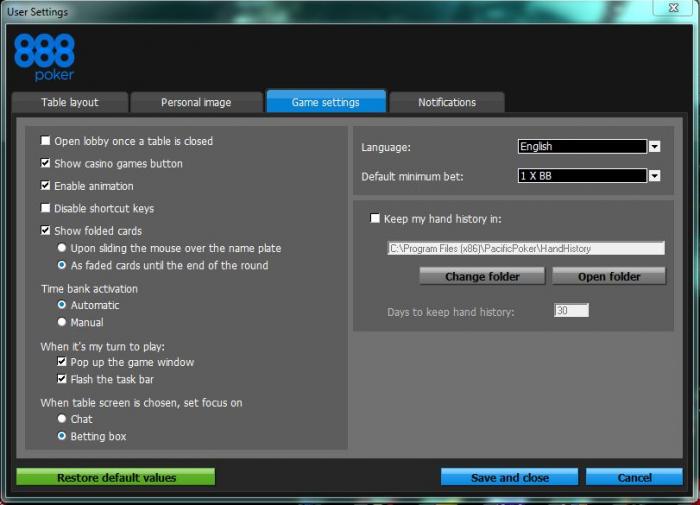700x505 pixels.
Task: Click the User Settings title text
Action: 38,12
